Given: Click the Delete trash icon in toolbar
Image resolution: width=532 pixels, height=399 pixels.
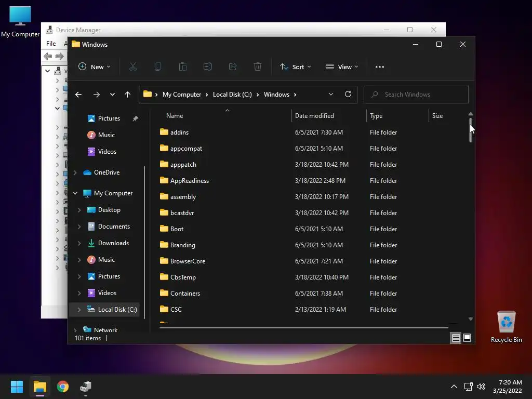Looking at the screenshot, I should [258, 67].
